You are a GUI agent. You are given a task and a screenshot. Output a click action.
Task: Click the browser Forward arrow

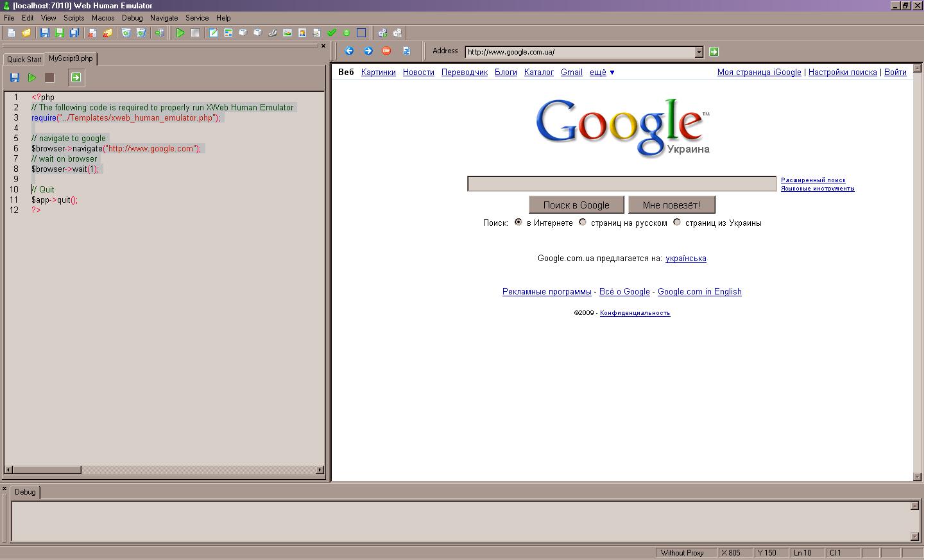click(368, 51)
